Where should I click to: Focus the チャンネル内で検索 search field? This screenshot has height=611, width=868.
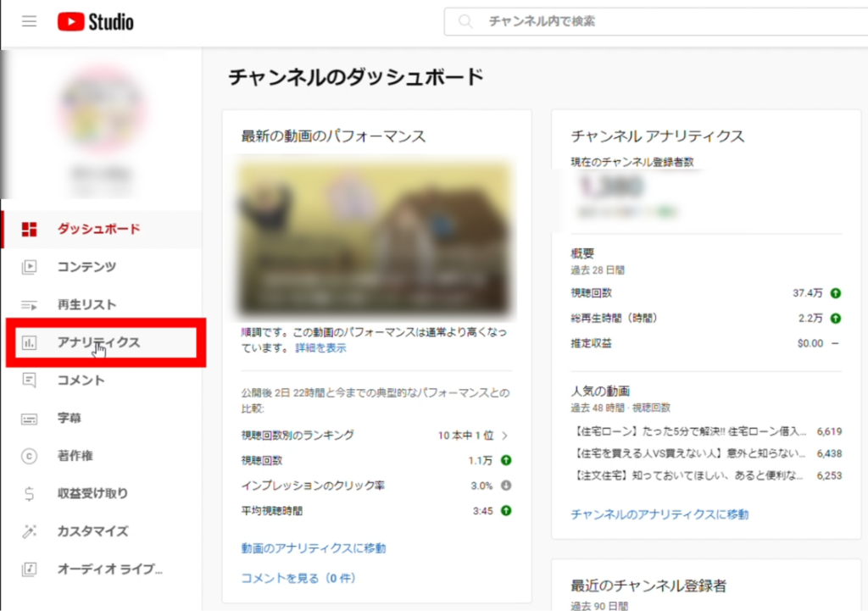pos(656,21)
